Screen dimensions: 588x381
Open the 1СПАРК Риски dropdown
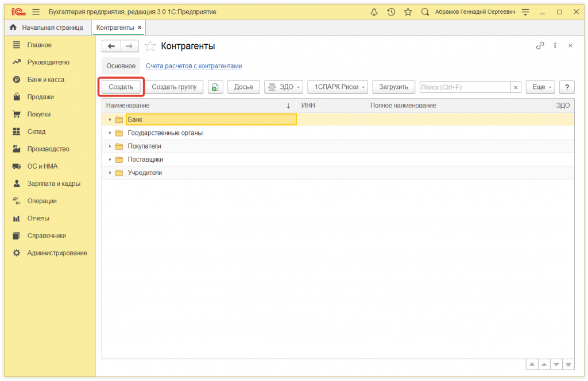pyautogui.click(x=341, y=87)
